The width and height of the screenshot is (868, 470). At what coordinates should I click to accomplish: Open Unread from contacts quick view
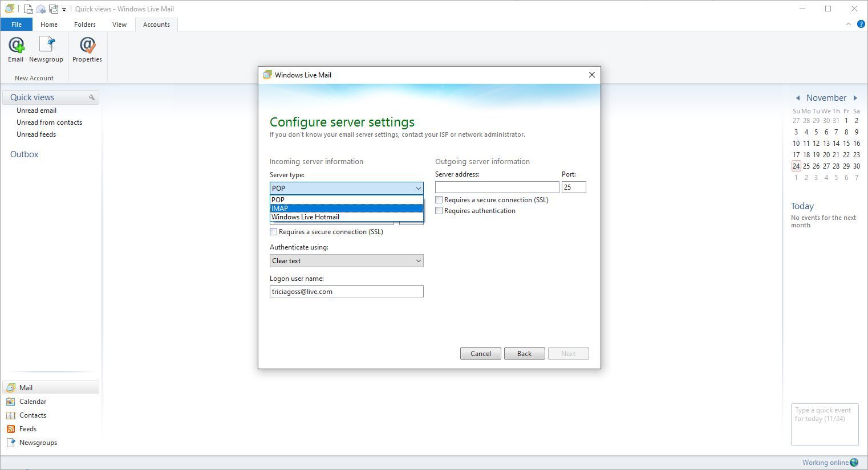pyautogui.click(x=49, y=122)
